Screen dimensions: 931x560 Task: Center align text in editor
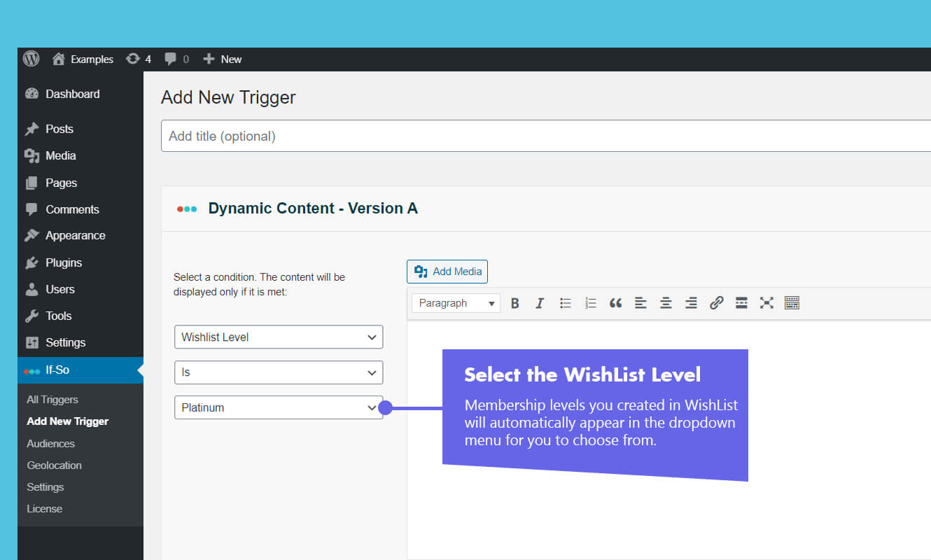666,303
